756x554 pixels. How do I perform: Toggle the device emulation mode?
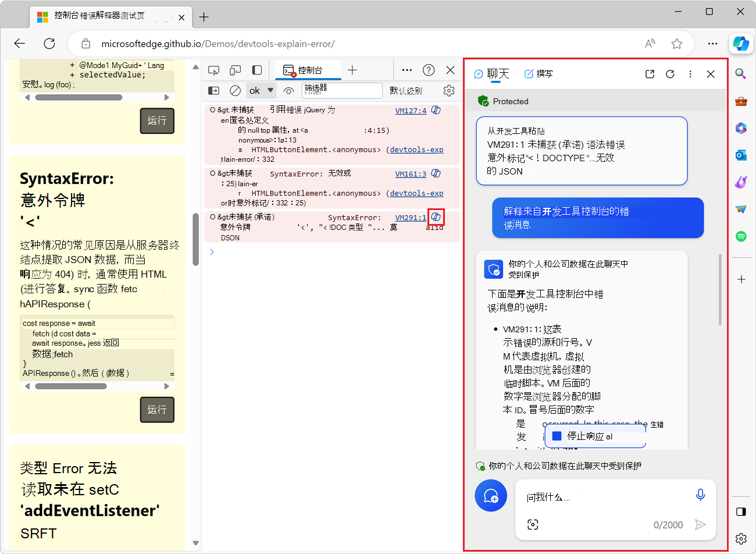235,69
